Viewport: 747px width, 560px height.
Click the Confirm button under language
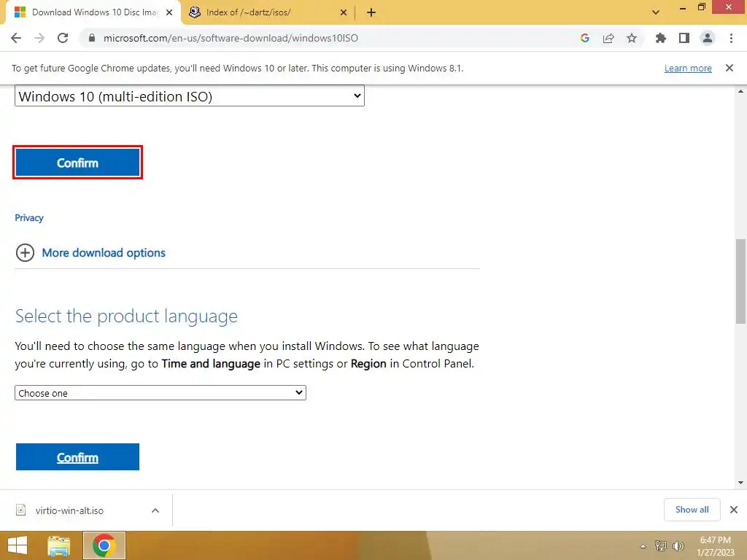pos(77,456)
